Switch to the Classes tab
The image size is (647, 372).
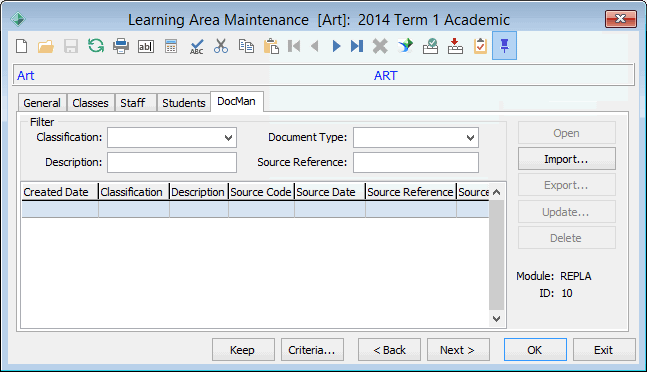(x=90, y=103)
